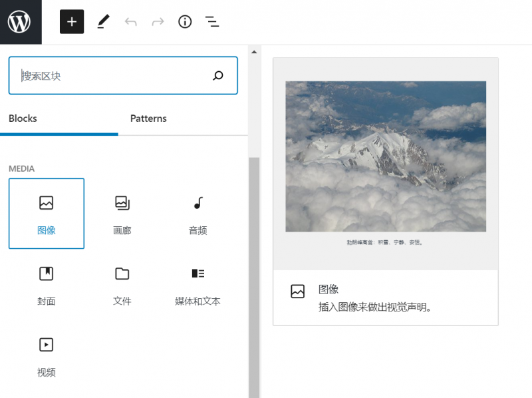Insert the 封面 cover block
The image size is (532, 398).
pos(47,284)
